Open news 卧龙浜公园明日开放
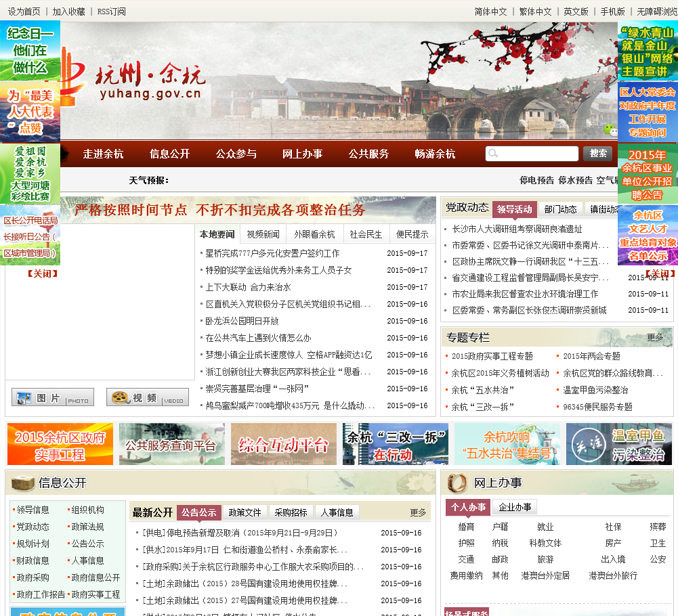678x616 pixels. point(242,321)
